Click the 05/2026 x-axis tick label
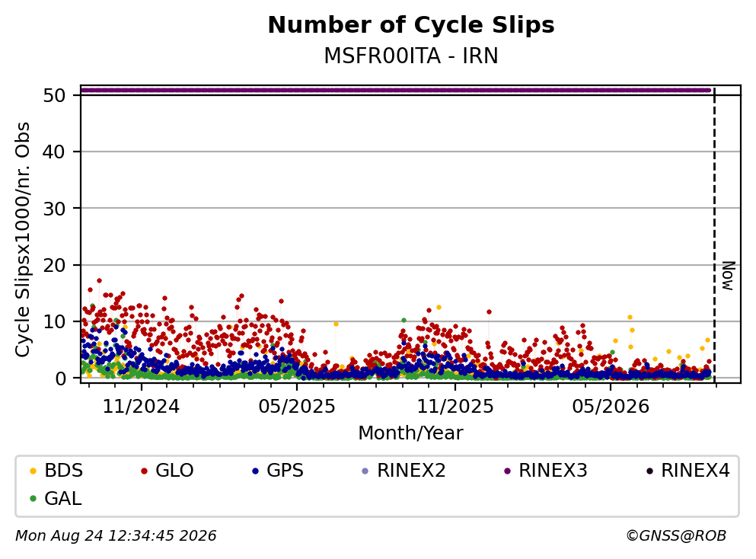Screen dimensions: 756x559 pyautogui.click(x=611, y=407)
